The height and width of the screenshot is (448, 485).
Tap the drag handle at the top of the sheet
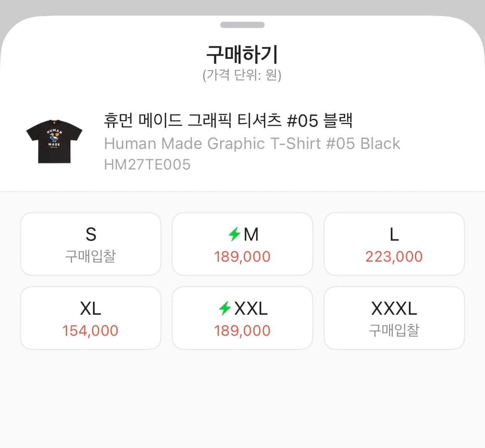242,25
